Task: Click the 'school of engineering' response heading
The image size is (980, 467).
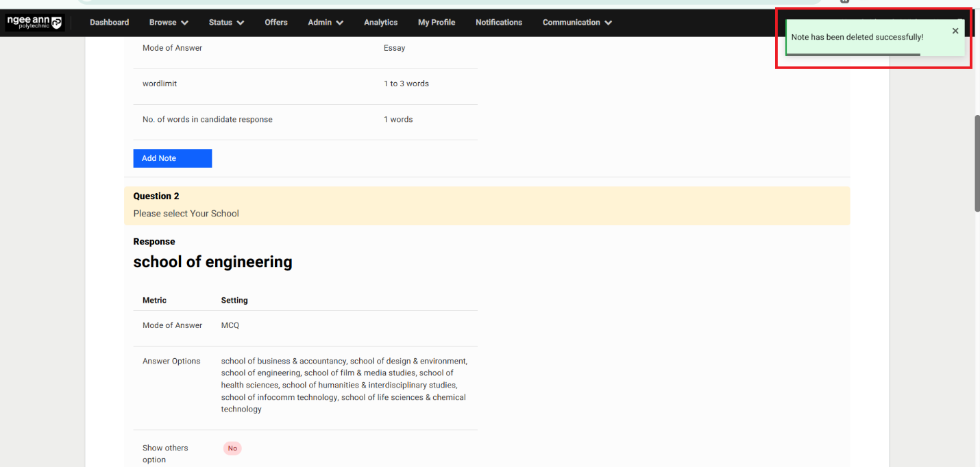Action: [x=212, y=262]
